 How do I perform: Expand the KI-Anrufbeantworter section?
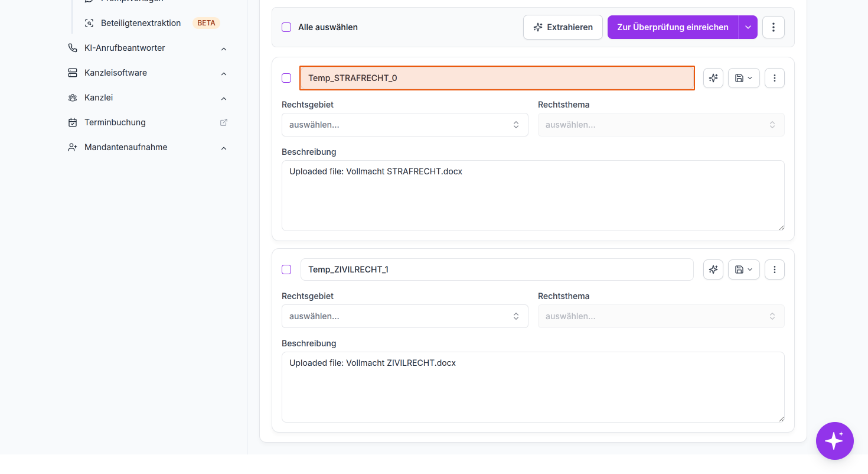click(x=224, y=48)
